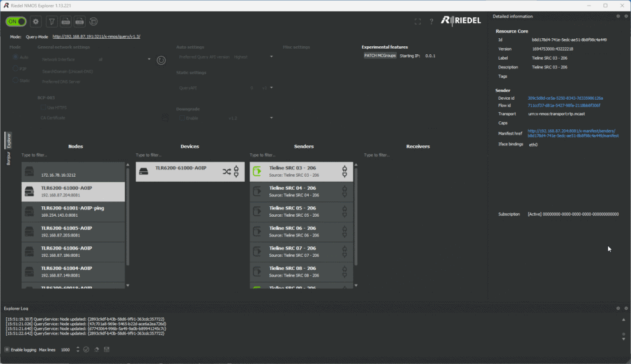Screen dimensions: 631x364
Task: Select the Explorer side tab
Action: [9, 140]
